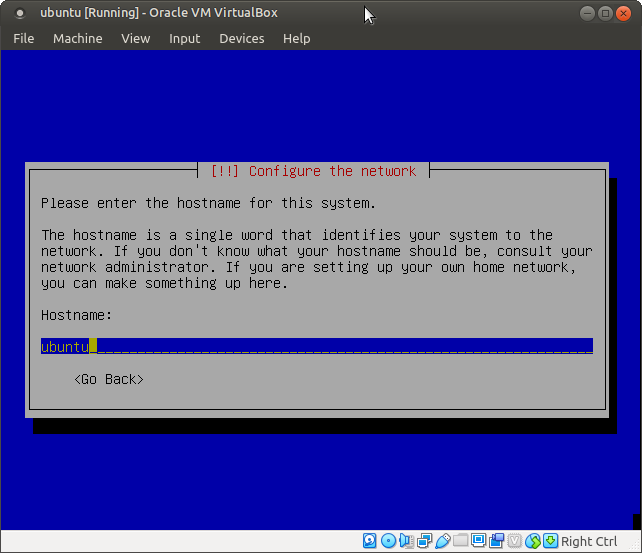Click 'Please enter the hostname for this system.' text

click(208, 203)
